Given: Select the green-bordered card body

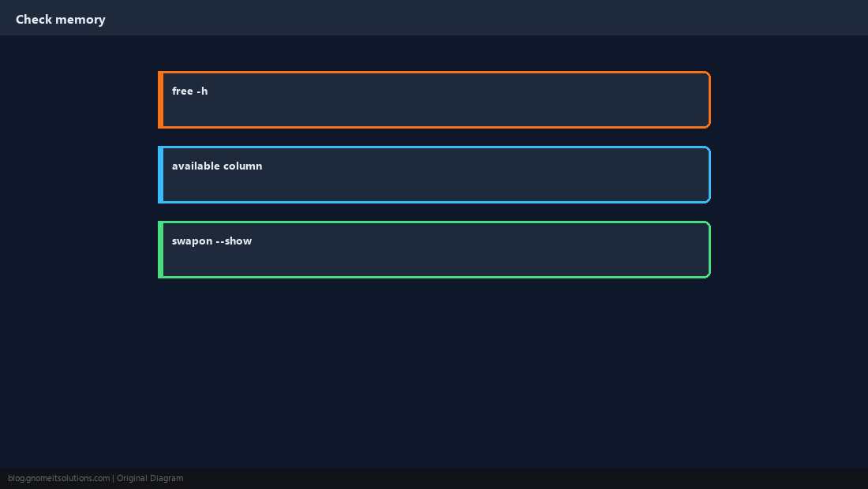Looking at the screenshot, I should tap(435, 249).
